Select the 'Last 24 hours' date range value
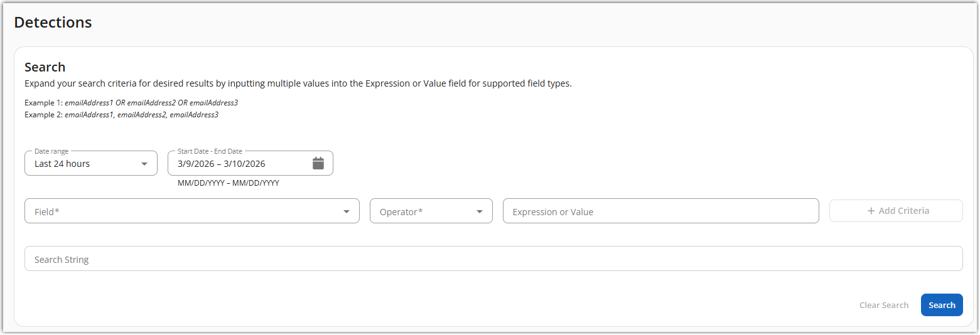This screenshot has width=980, height=335. [62, 164]
